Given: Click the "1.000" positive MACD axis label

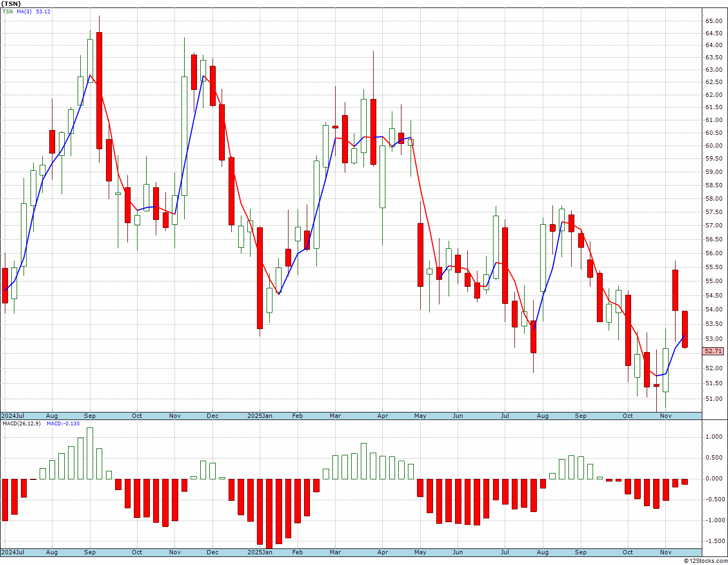Looking at the screenshot, I should [714, 437].
